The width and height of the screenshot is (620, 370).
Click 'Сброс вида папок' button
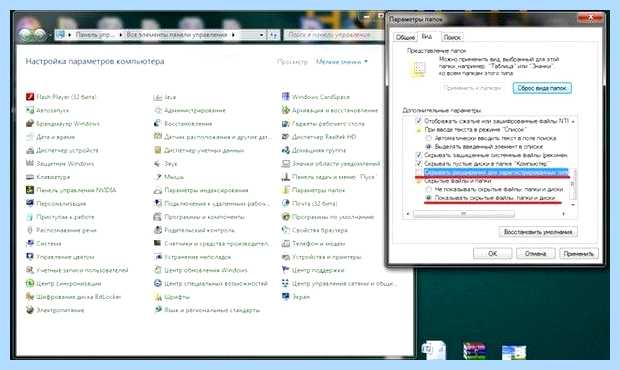click(542, 88)
